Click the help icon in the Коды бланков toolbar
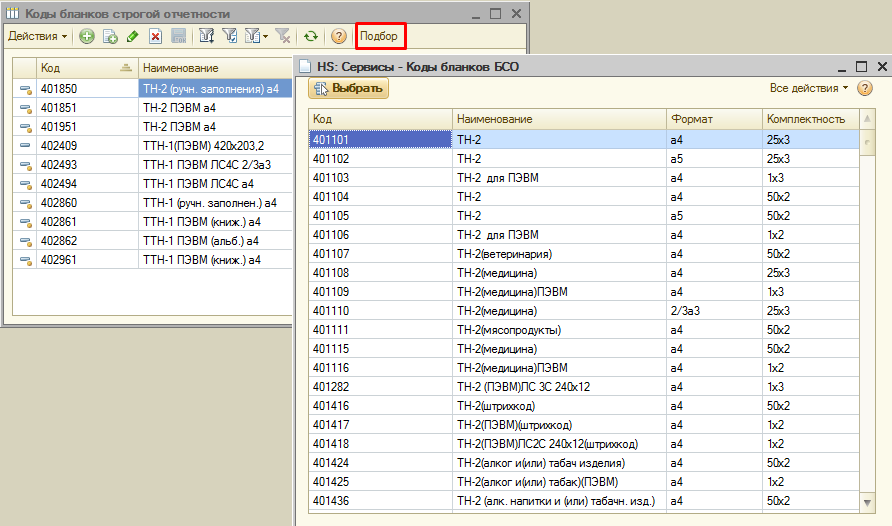Image resolution: width=892 pixels, height=526 pixels. click(338, 36)
